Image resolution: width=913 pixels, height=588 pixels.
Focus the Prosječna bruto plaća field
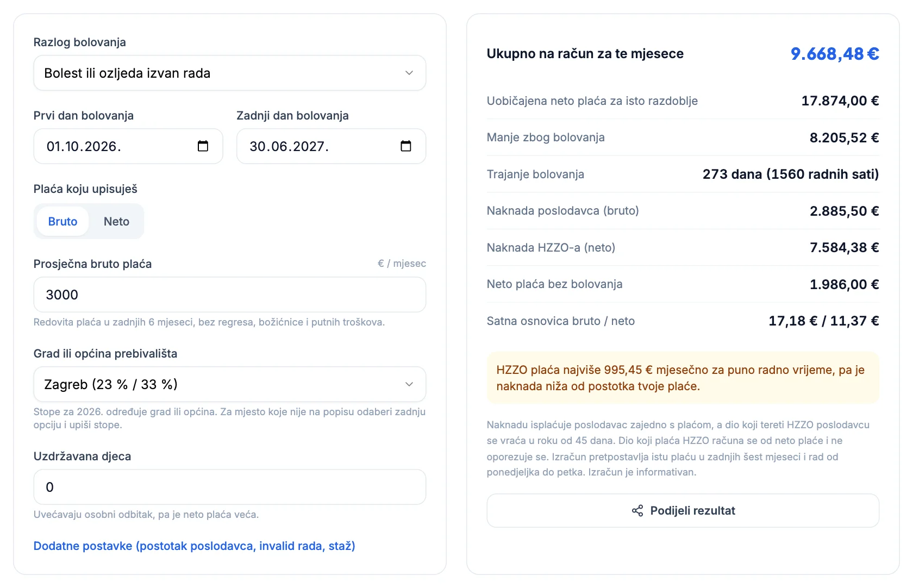pyautogui.click(x=230, y=295)
